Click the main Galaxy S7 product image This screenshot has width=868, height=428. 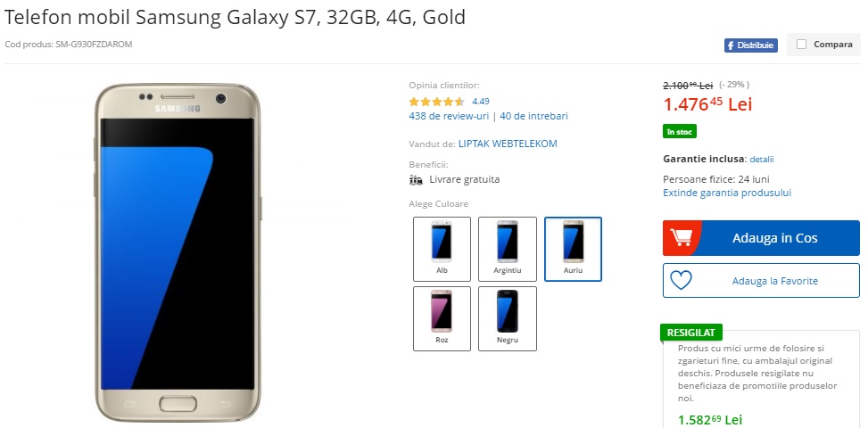click(178, 252)
